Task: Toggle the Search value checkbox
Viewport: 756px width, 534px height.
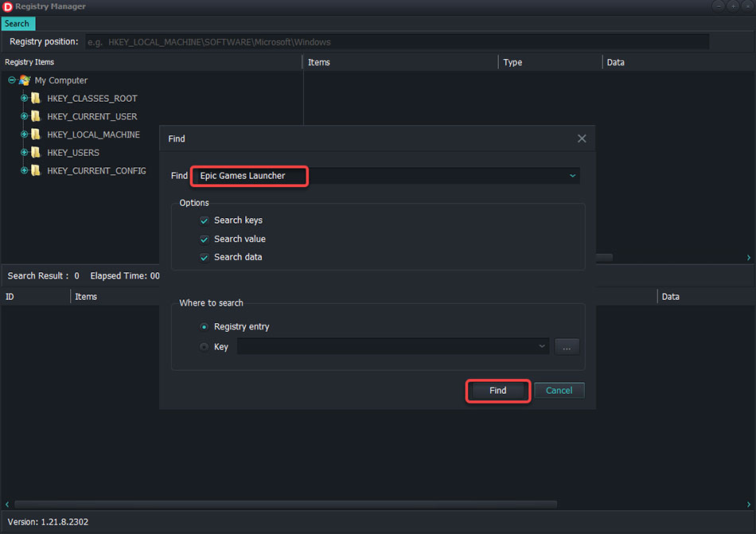Action: tap(204, 239)
